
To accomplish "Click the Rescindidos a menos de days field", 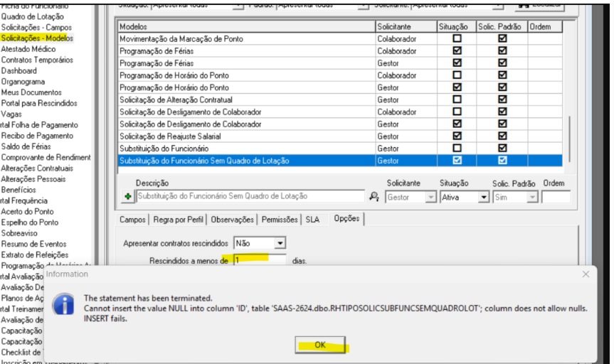I will [260, 261].
